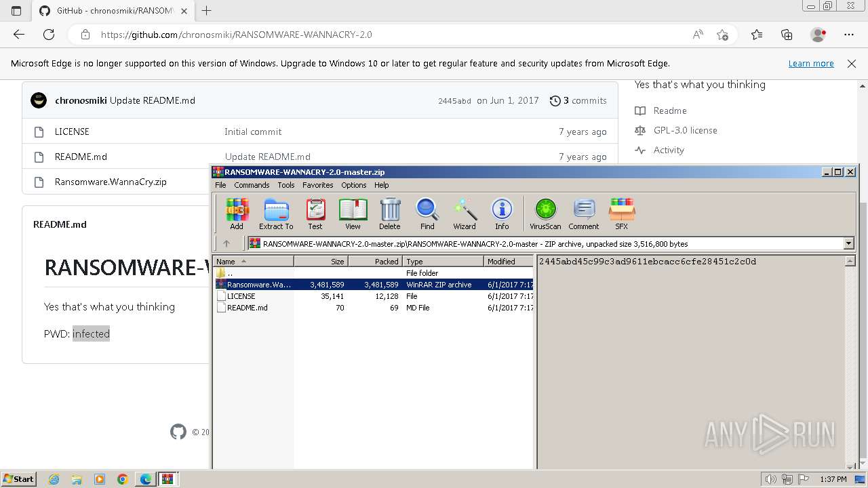Reload the GitHub page
Viewport: 868px width, 488px height.
tap(49, 35)
